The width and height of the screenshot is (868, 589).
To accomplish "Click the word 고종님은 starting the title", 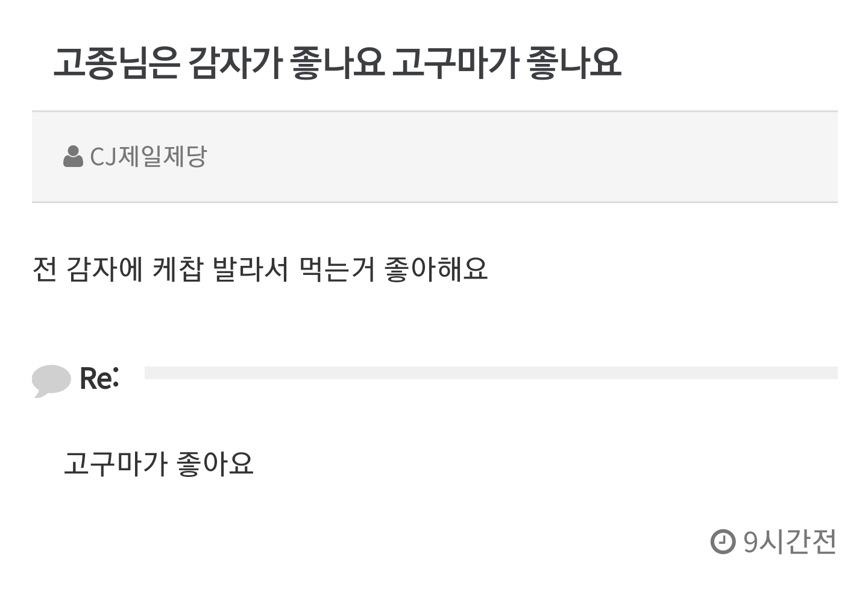I will coord(116,63).
